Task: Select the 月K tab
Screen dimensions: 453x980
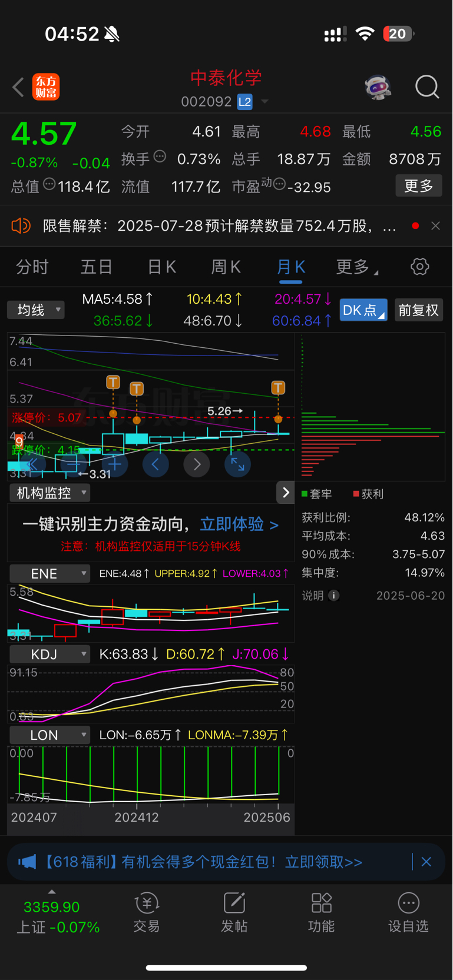Action: [x=291, y=267]
